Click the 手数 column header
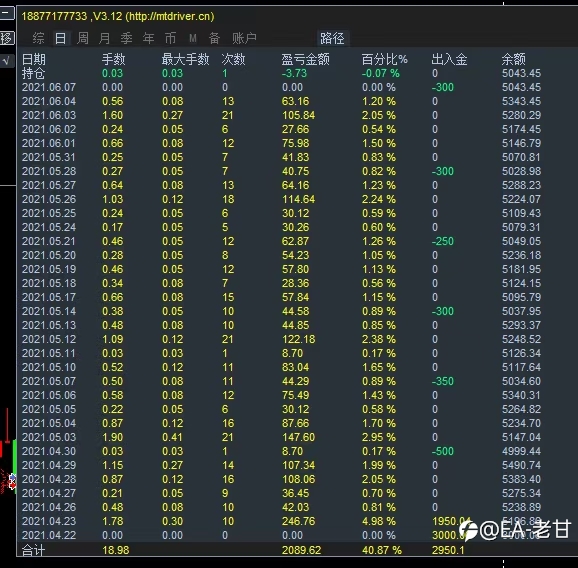 114,59
